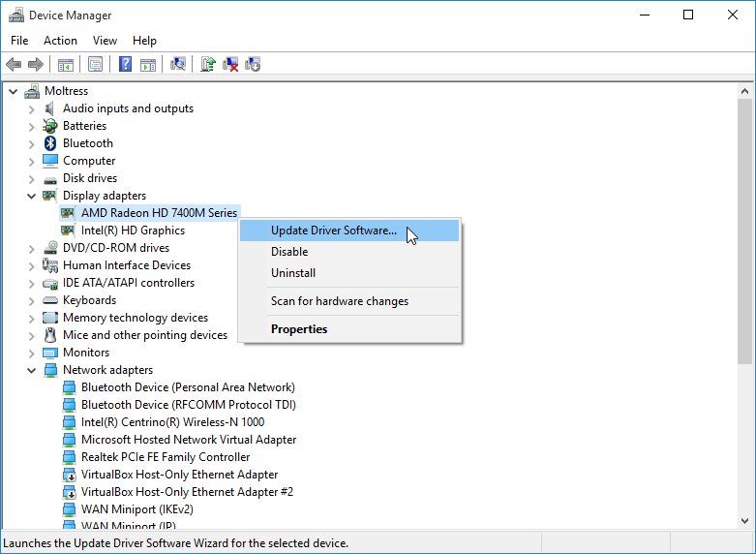Viewport: 756px width, 554px height.
Task: Select WAN Miniport (IKEv2)
Action: point(136,509)
